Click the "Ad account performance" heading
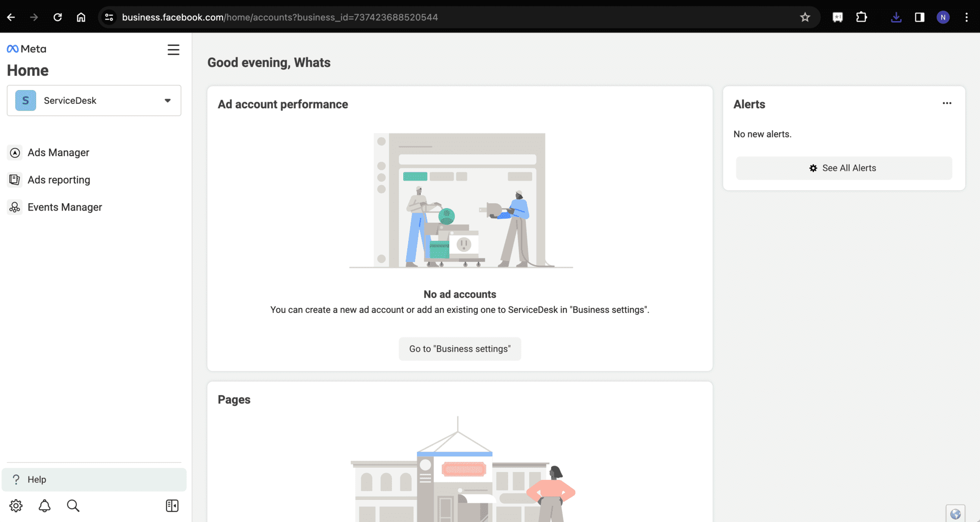Viewport: 980px width, 522px height. tap(283, 104)
